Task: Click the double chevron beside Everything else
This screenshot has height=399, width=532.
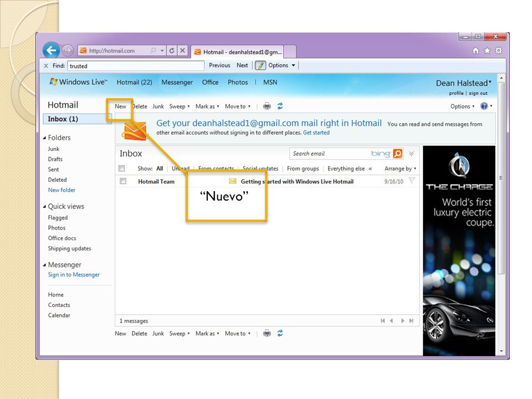Action: click(x=370, y=168)
